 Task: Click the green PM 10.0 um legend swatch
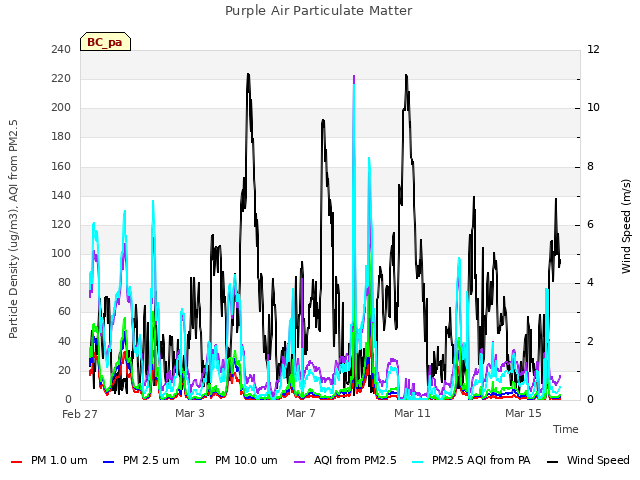tap(201, 461)
